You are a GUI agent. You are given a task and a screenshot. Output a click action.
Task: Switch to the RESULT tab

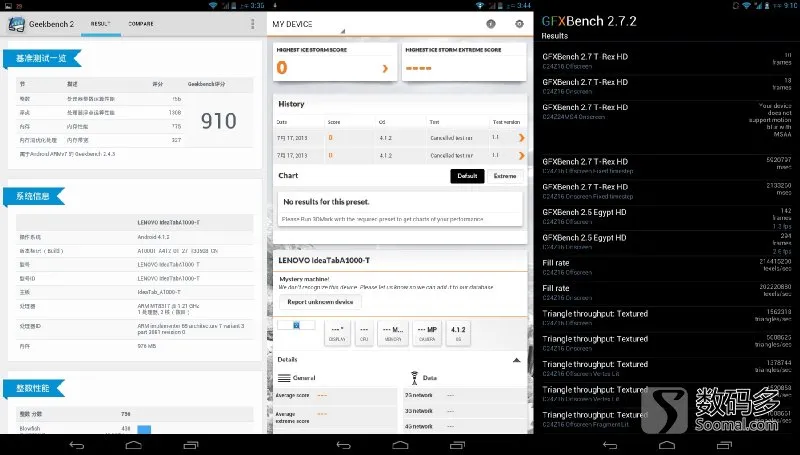point(101,24)
